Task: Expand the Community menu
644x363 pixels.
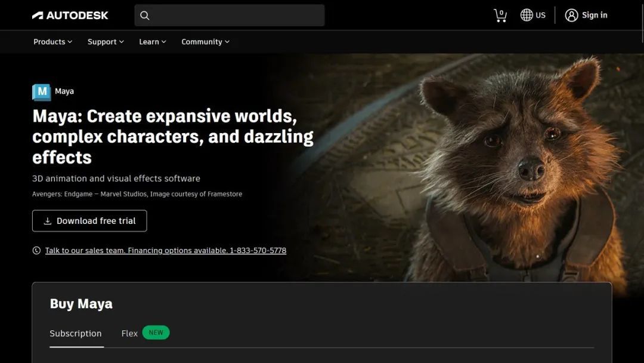Action: coord(205,42)
